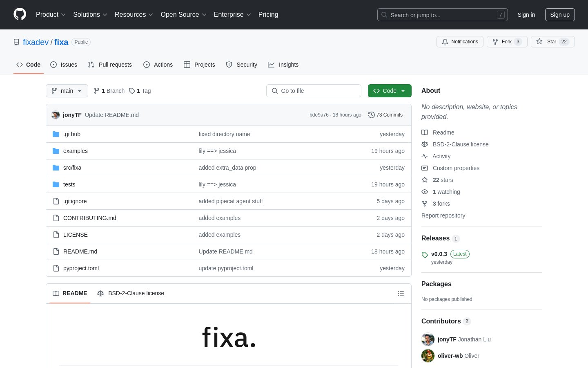This screenshot has height=368, width=588.
Task: Click the oliver-wb contributor avatar
Action: pyautogui.click(x=428, y=356)
